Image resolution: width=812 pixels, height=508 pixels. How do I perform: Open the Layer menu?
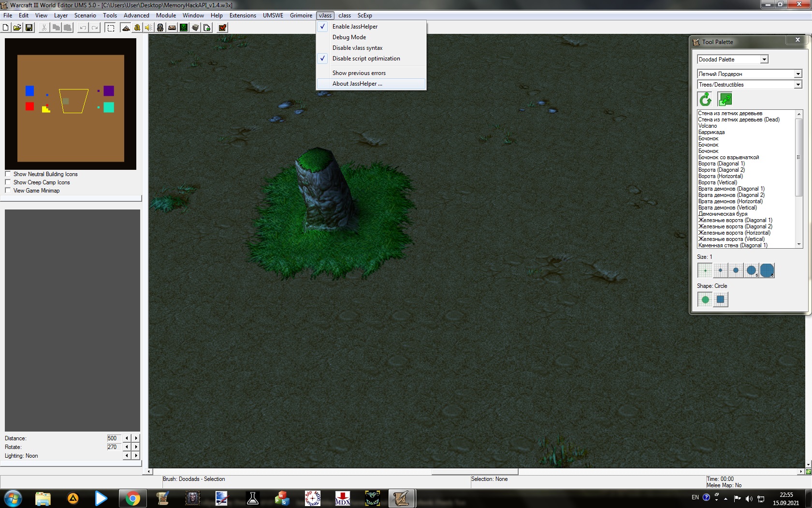61,15
